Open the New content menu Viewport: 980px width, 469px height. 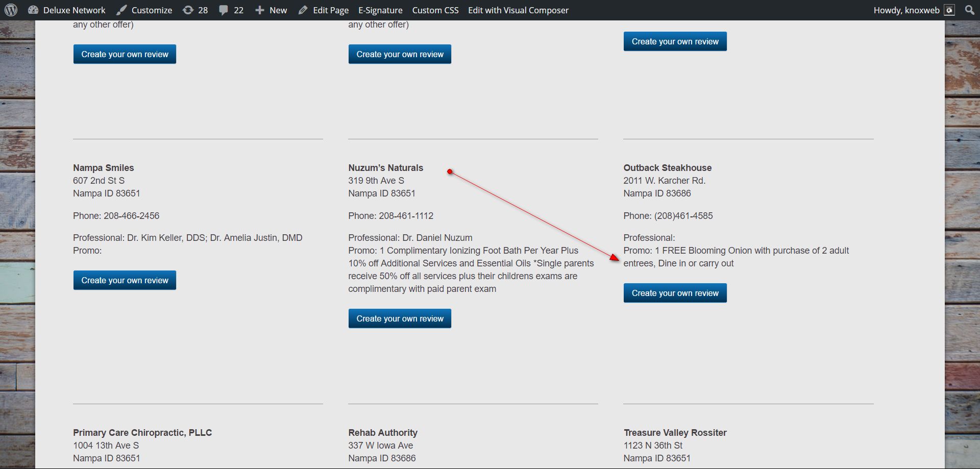(x=278, y=10)
